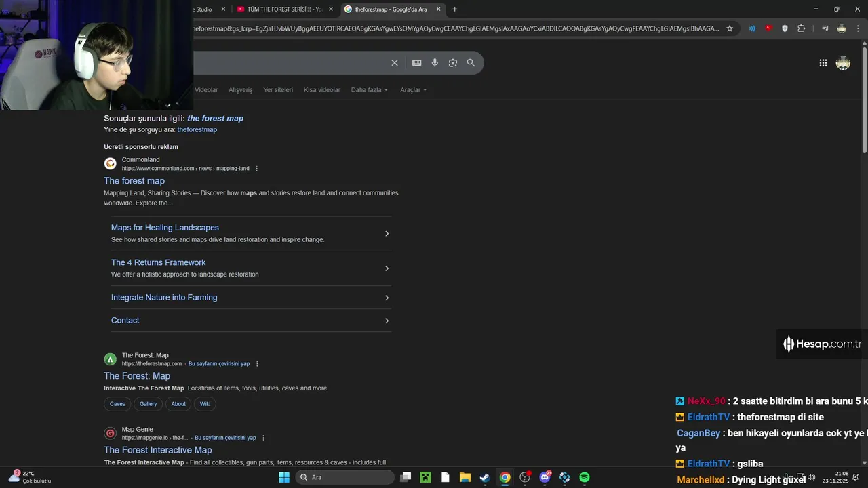868x488 pixels.
Task: Open the About sitelink chip
Action: coord(178,404)
